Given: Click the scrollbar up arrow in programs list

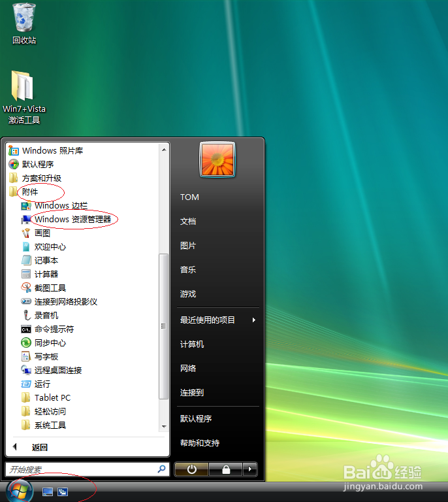Looking at the screenshot, I should [x=164, y=150].
